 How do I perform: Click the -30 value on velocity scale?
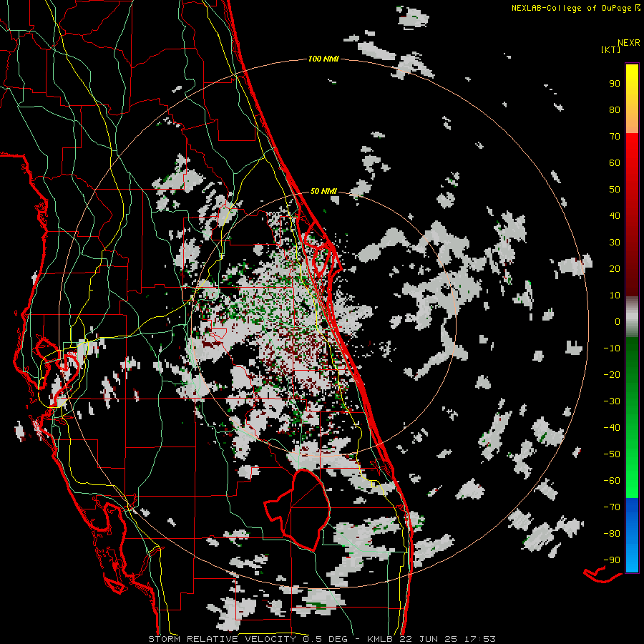(612, 401)
